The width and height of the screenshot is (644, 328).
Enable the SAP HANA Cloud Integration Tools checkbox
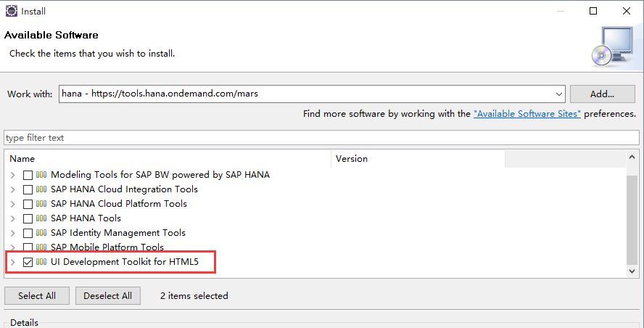28,189
